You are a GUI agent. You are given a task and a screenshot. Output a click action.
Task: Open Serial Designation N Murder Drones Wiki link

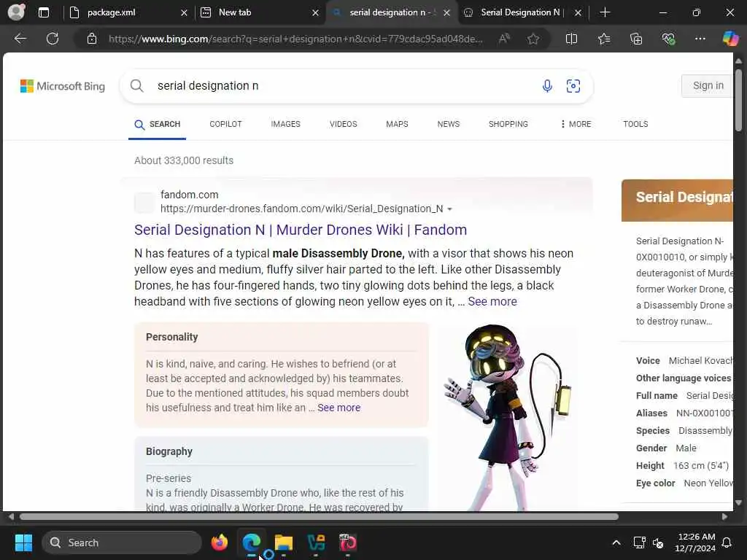pos(300,230)
